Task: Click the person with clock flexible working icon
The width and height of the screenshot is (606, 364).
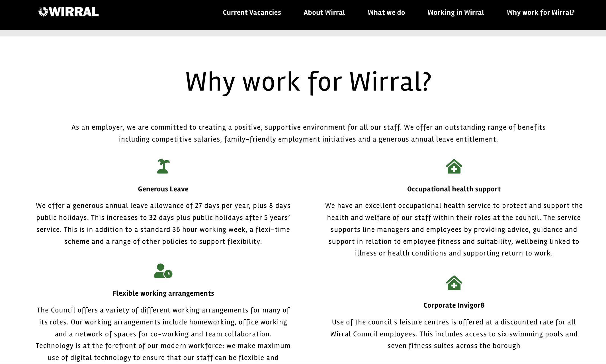Action: (163, 271)
